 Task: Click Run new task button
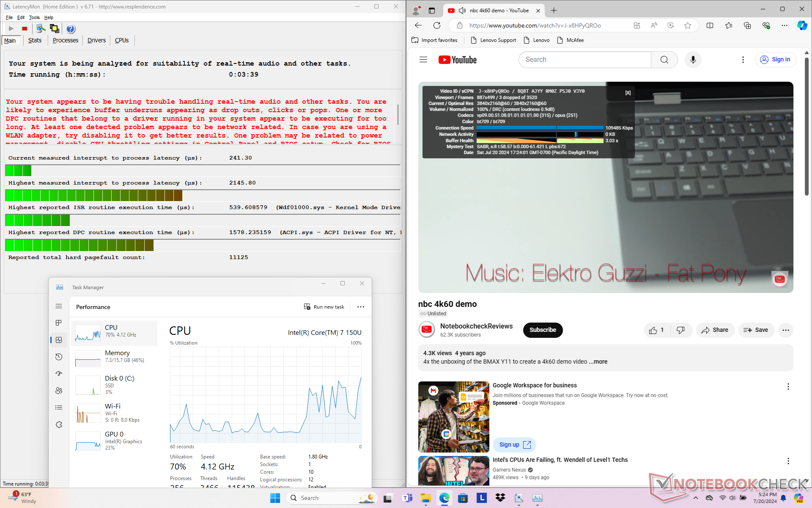324,307
